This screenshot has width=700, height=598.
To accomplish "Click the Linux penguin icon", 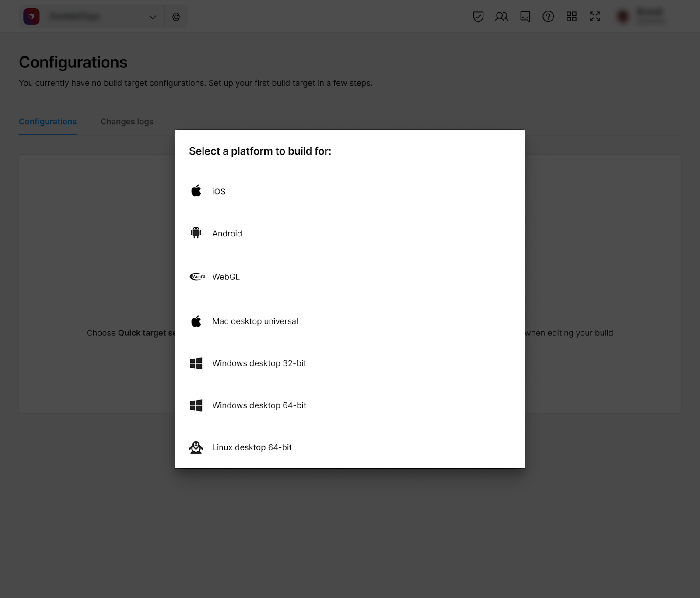I will (196, 447).
